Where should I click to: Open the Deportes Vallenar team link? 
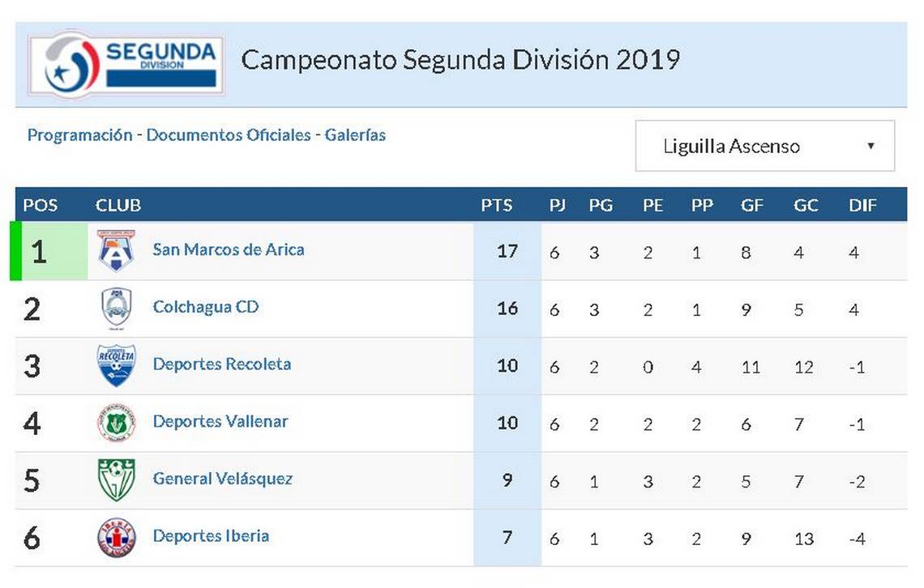point(220,421)
